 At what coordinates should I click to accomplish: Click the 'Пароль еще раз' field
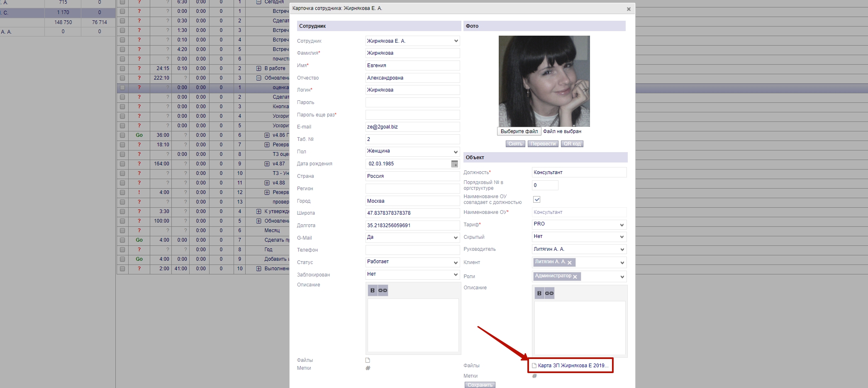[x=412, y=115]
